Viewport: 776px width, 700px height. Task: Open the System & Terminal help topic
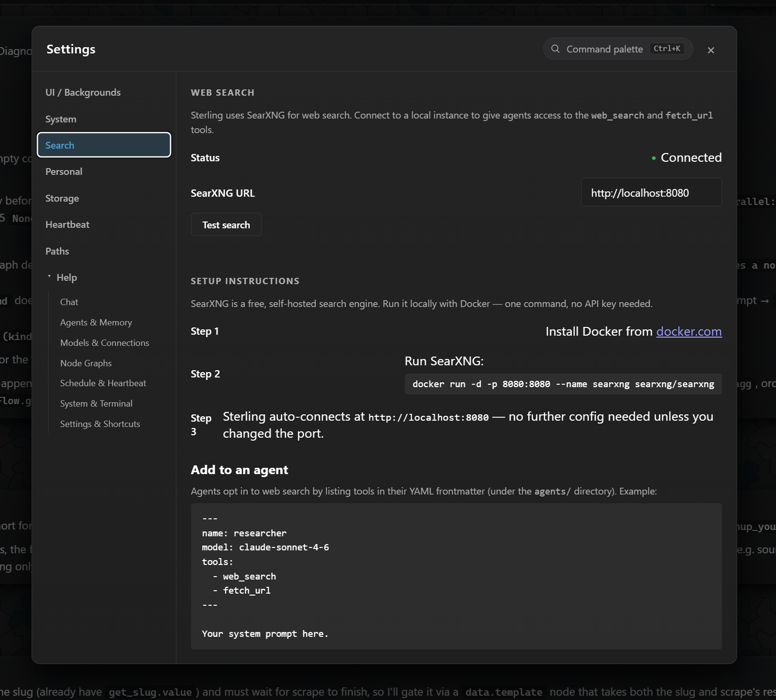(96, 404)
